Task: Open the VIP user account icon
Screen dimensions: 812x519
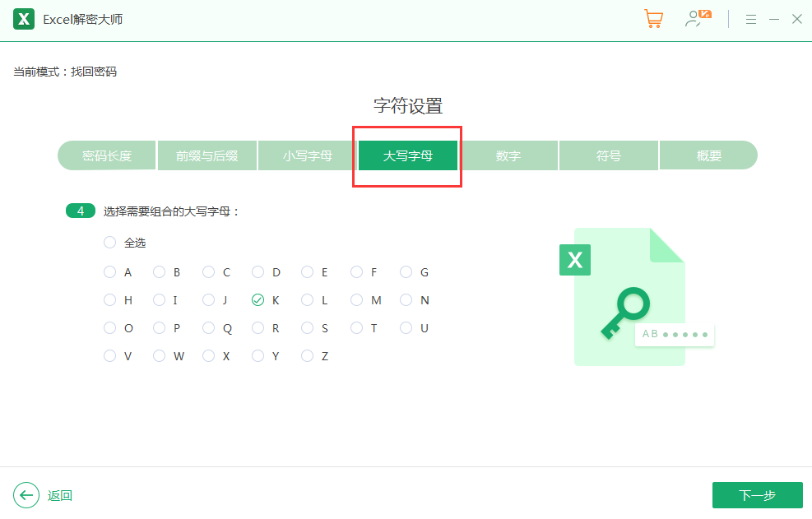Action: point(698,19)
